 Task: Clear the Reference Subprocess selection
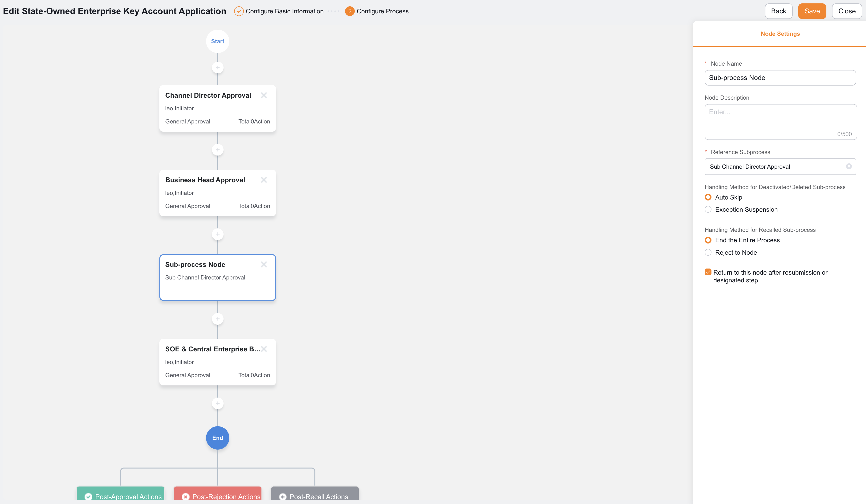click(x=849, y=166)
